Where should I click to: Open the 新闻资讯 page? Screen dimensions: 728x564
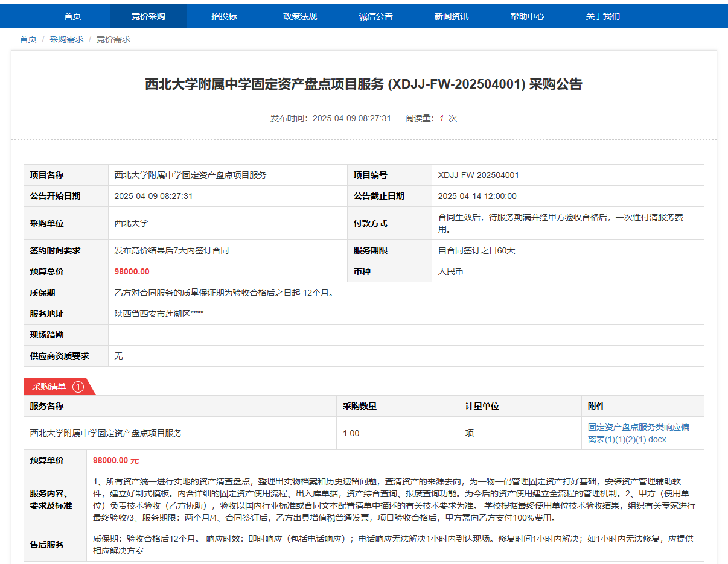[452, 16]
